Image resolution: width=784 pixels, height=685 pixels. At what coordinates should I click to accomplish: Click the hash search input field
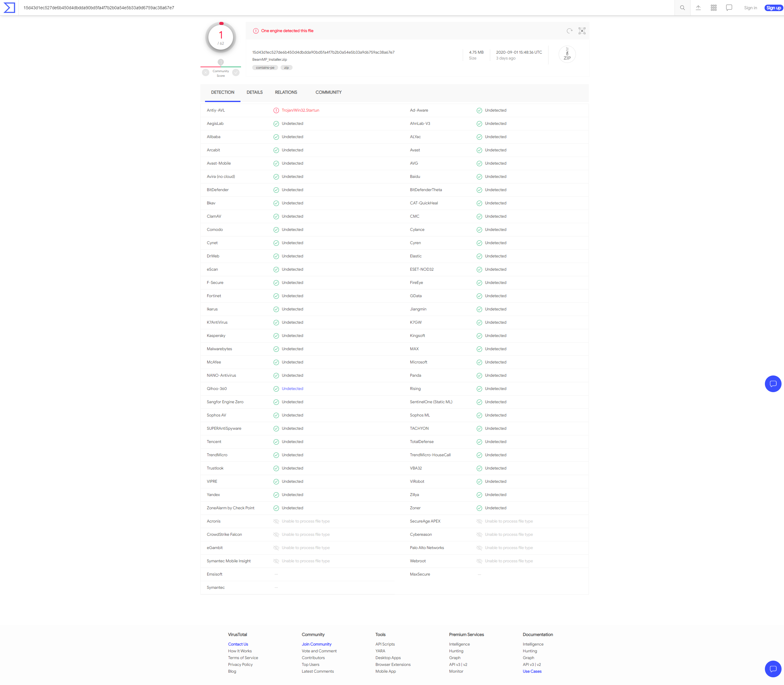tap(346, 8)
